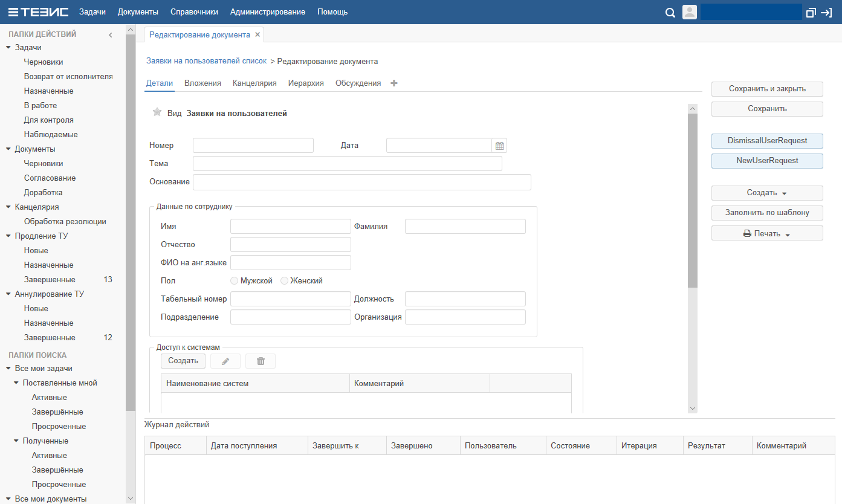842x504 pixels.
Task: Open Заявки на пользователей список breadcrumb link
Action: [x=206, y=61]
